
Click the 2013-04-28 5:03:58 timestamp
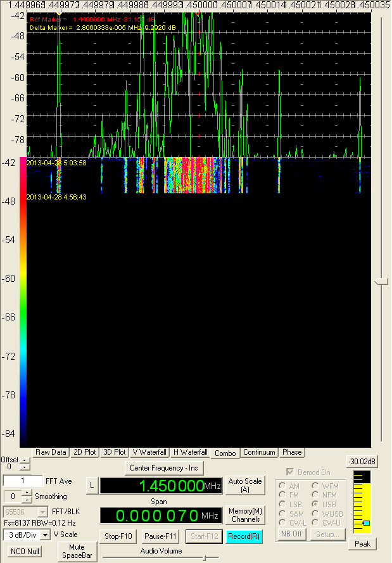[56, 163]
